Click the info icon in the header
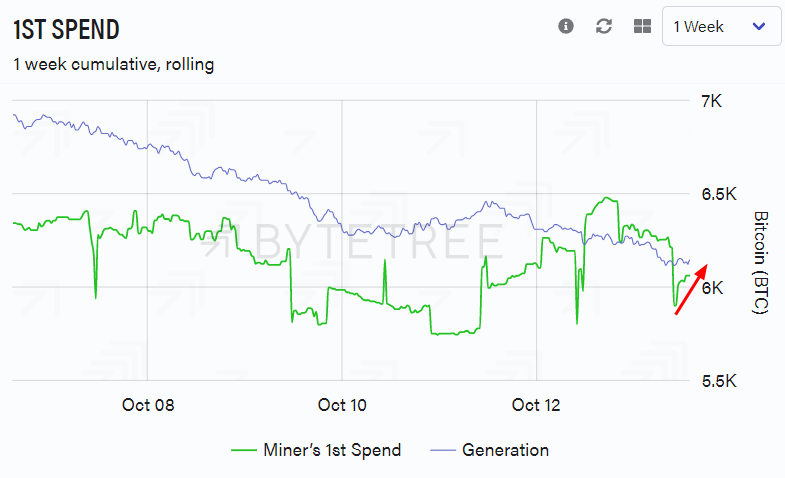This screenshot has height=478, width=785. [566, 27]
